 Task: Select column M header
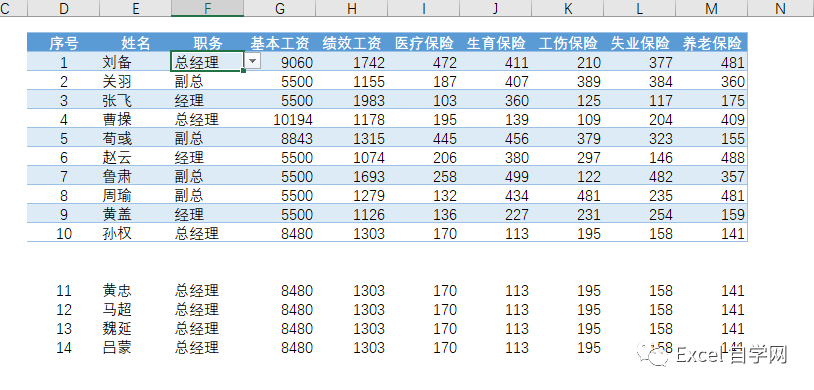(712, 8)
